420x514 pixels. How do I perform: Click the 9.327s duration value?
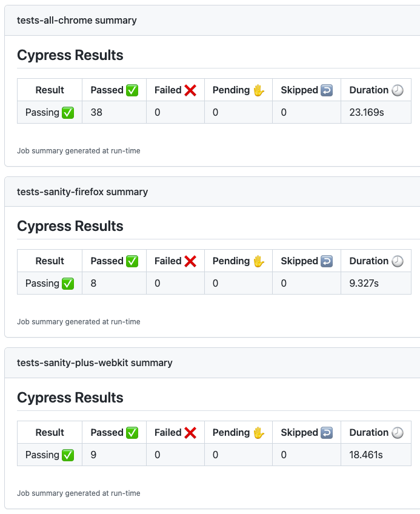click(x=364, y=284)
